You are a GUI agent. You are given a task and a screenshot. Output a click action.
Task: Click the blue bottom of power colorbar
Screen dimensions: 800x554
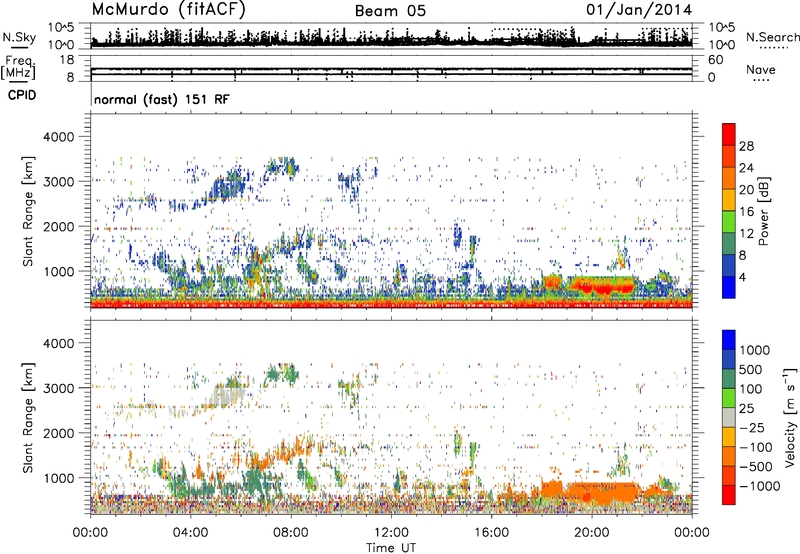click(729, 287)
